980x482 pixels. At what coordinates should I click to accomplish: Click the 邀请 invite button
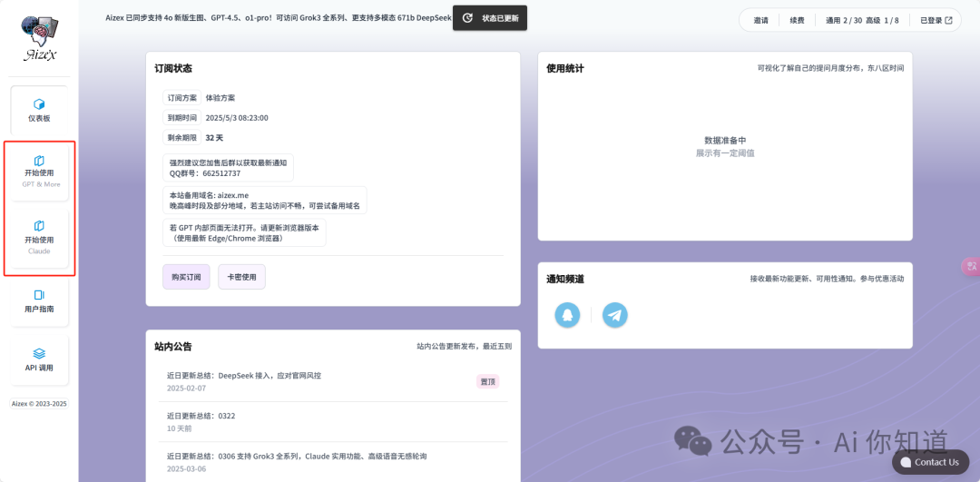pyautogui.click(x=760, y=20)
